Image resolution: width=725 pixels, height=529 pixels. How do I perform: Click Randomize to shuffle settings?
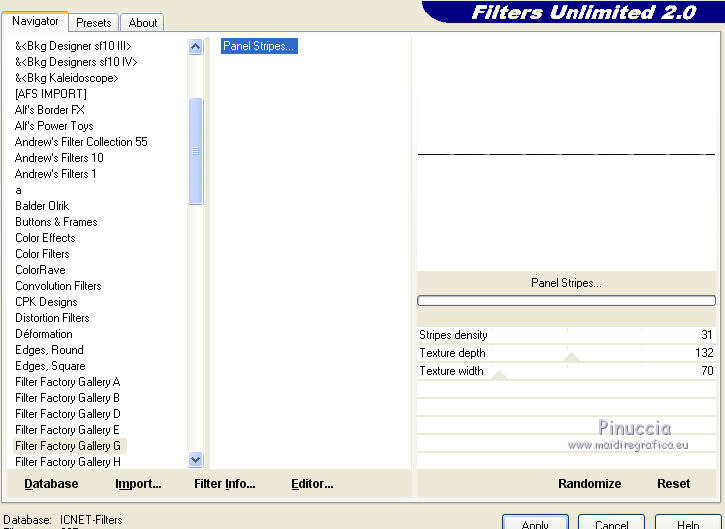[590, 484]
